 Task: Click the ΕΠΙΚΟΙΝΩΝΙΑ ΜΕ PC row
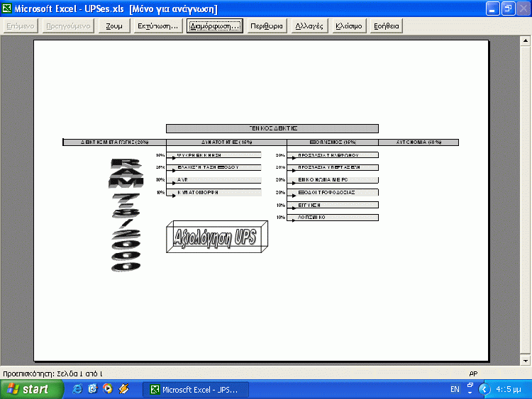(333, 180)
